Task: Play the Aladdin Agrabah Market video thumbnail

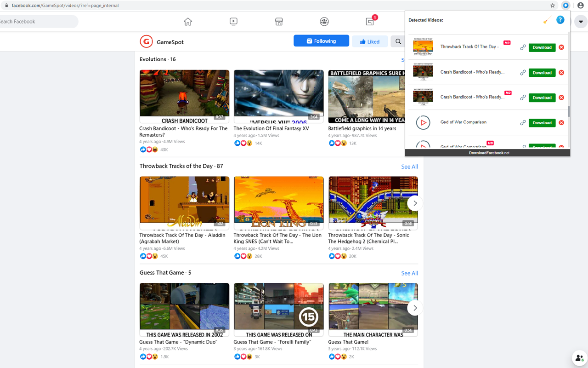Action: (x=184, y=203)
